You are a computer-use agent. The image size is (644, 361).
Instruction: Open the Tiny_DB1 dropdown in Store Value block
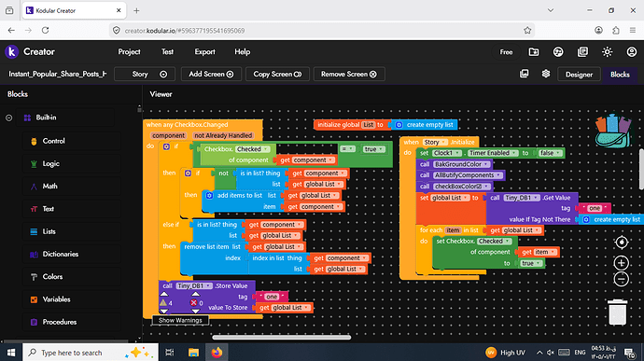tap(194, 285)
